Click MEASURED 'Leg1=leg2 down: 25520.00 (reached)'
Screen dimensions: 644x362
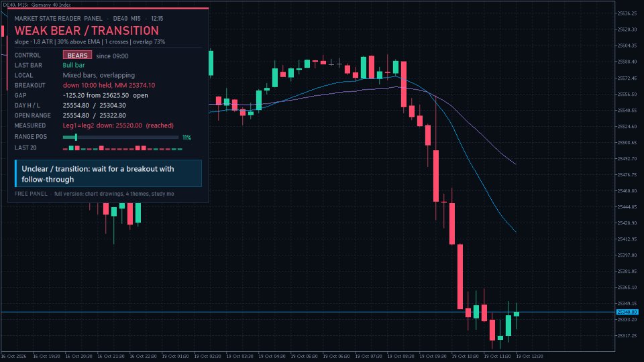coord(118,125)
